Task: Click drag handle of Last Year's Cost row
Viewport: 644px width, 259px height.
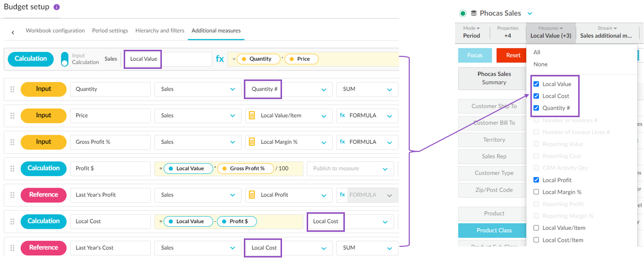Action: (x=12, y=247)
